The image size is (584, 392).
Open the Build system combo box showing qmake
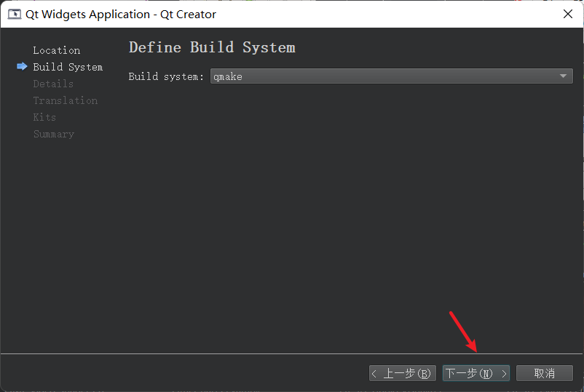[392, 76]
